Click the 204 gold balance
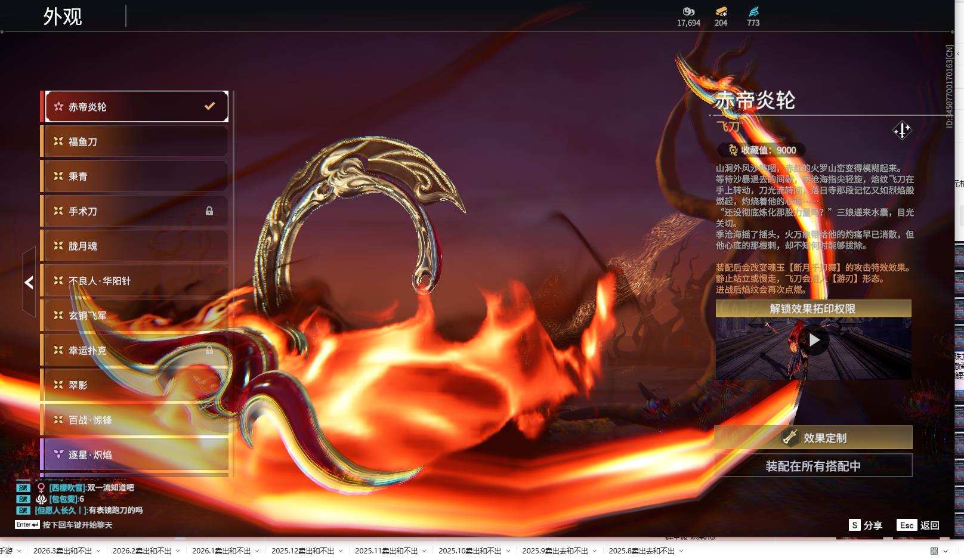Image resolution: width=964 pixels, height=560 pixels. [721, 23]
